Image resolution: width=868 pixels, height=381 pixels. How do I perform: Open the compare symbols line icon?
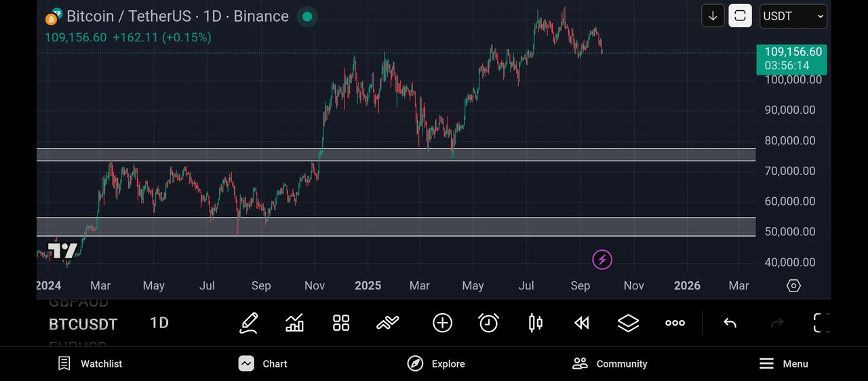click(x=388, y=323)
